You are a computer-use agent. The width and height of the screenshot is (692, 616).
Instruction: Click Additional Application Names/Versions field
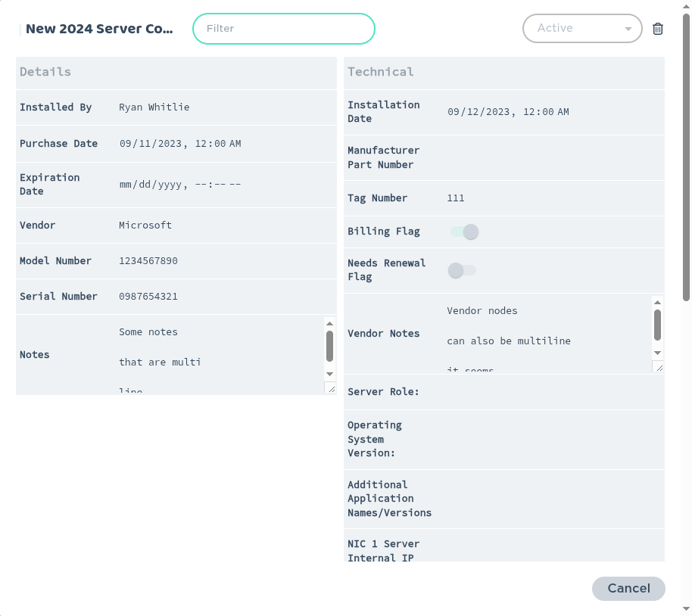553,499
